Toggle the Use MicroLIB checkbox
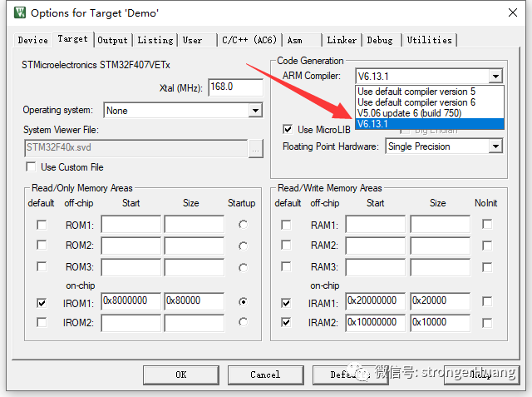 [x=288, y=129]
